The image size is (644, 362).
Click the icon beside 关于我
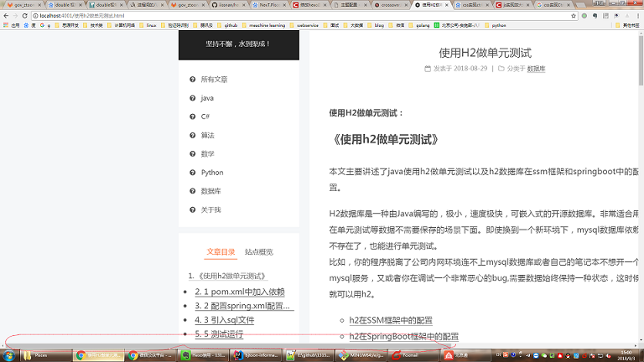coord(192,209)
